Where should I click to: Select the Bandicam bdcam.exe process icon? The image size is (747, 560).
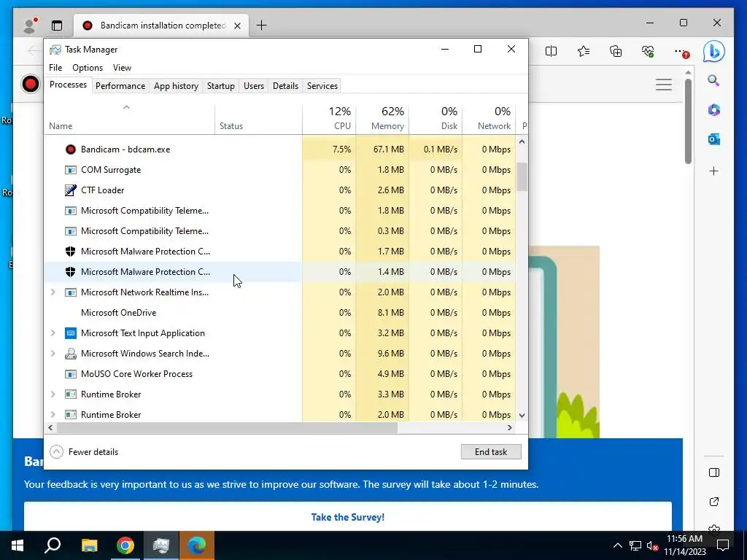coord(71,149)
